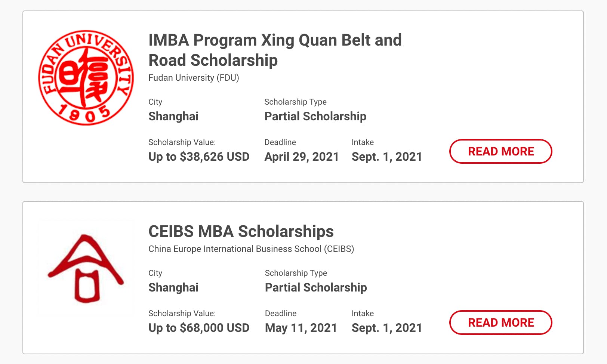Click the $38,626 USD scholarship value

pyautogui.click(x=199, y=157)
